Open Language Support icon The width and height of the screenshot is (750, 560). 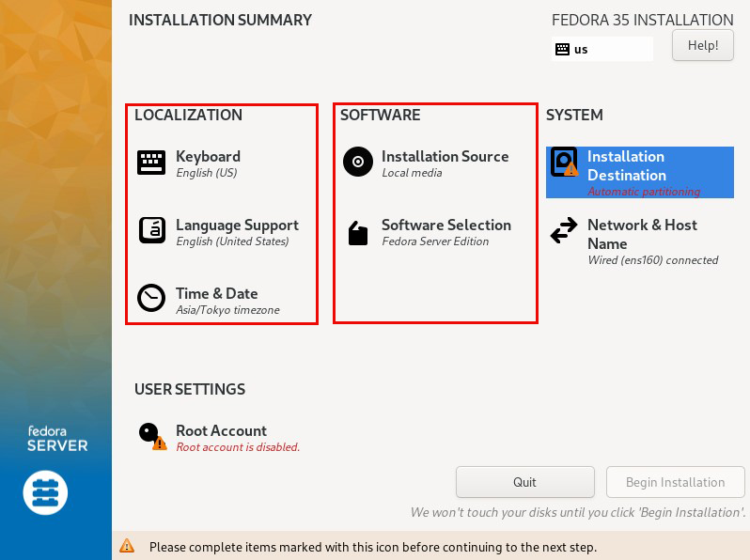coord(151,230)
